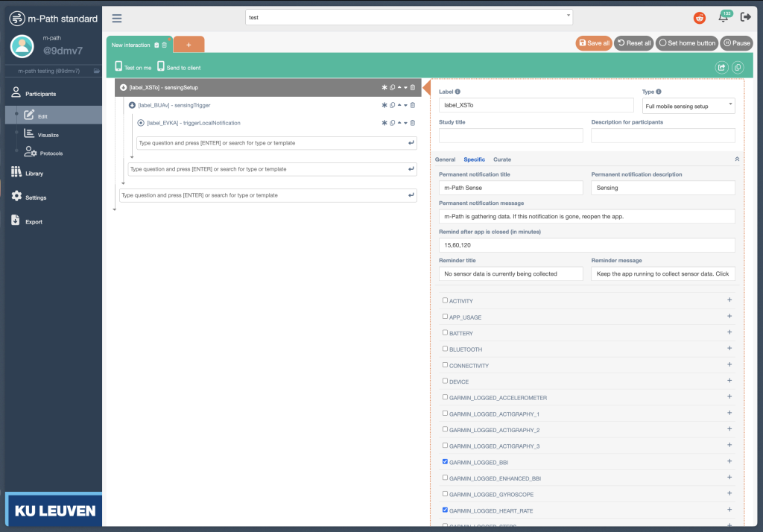Click the share icon on the green bar
Screen dimensions: 763x532
(x=721, y=67)
